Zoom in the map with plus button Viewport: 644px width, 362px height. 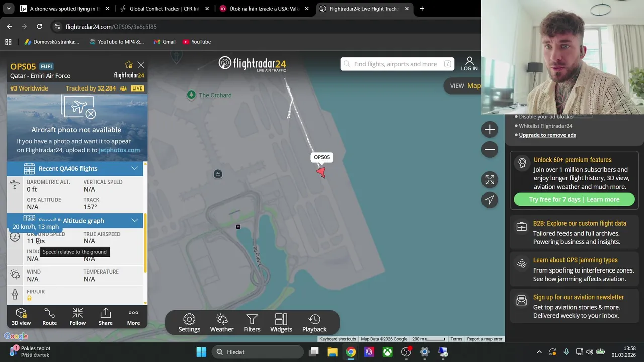490,130
